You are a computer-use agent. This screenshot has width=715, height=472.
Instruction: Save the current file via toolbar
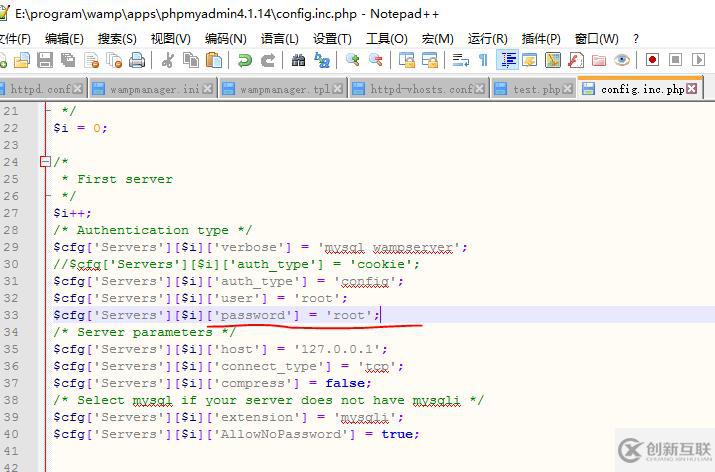click(x=45, y=60)
